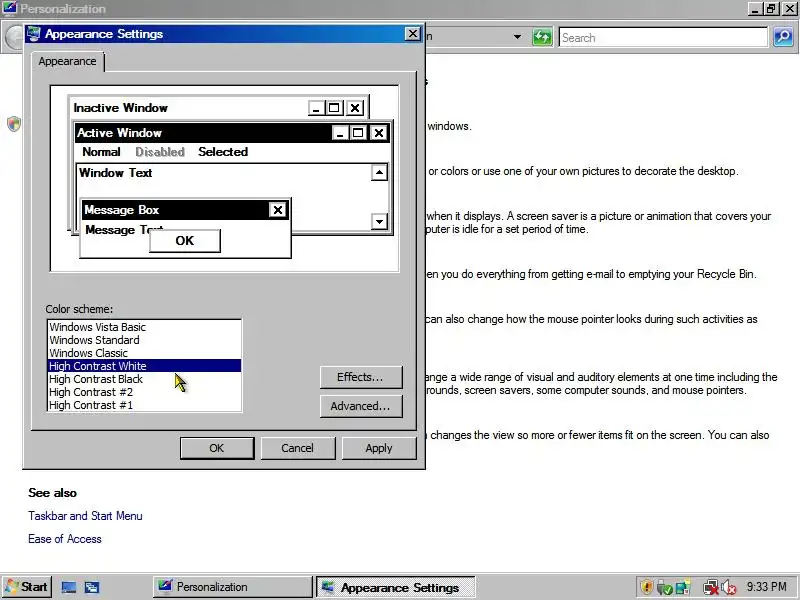Expand the address bar dropdown arrow
800x600 pixels.
coord(517,37)
